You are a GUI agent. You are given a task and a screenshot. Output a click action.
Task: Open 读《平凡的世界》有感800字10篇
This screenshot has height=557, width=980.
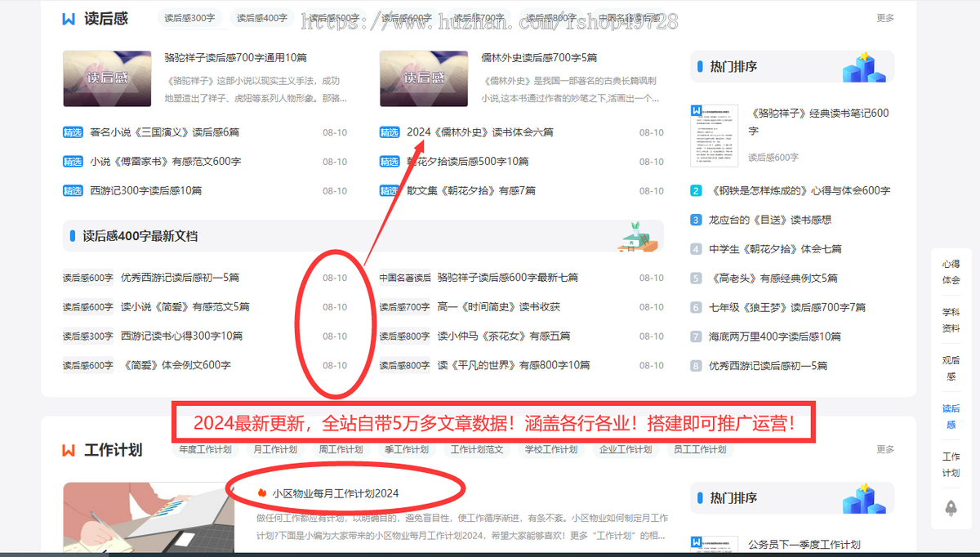pyautogui.click(x=514, y=365)
